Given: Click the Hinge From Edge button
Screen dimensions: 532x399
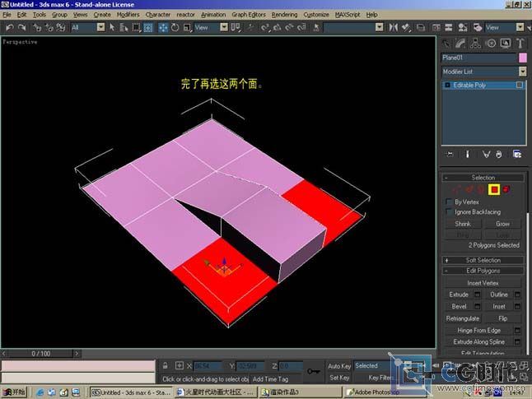Looking at the screenshot, I should [x=478, y=330].
